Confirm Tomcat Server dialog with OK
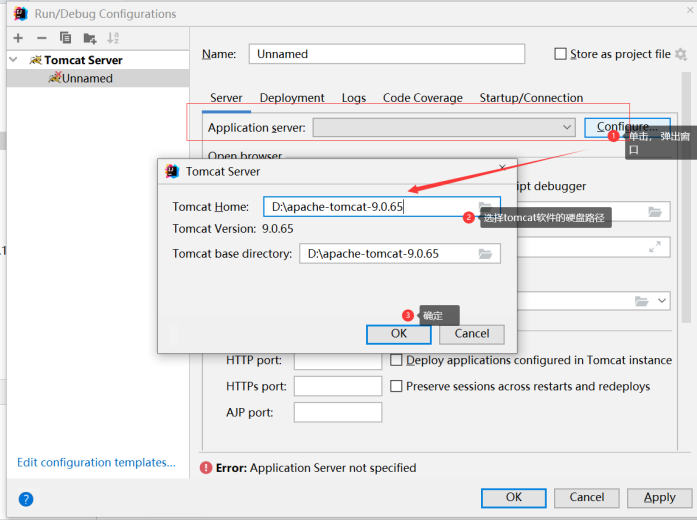697x520 pixels. click(x=399, y=334)
